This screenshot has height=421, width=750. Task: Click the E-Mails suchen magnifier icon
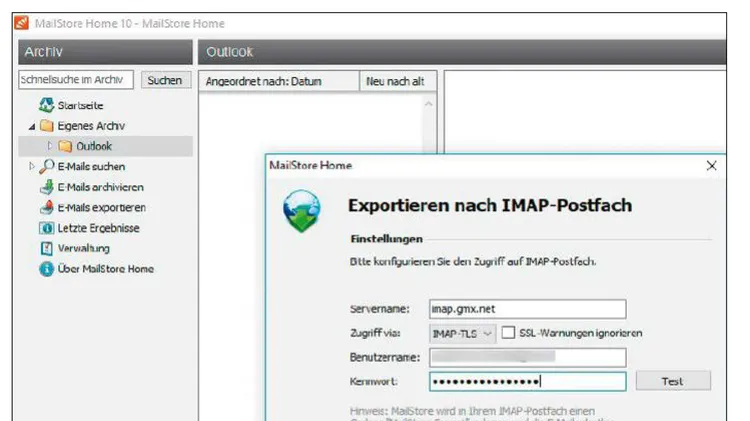pyautogui.click(x=46, y=166)
